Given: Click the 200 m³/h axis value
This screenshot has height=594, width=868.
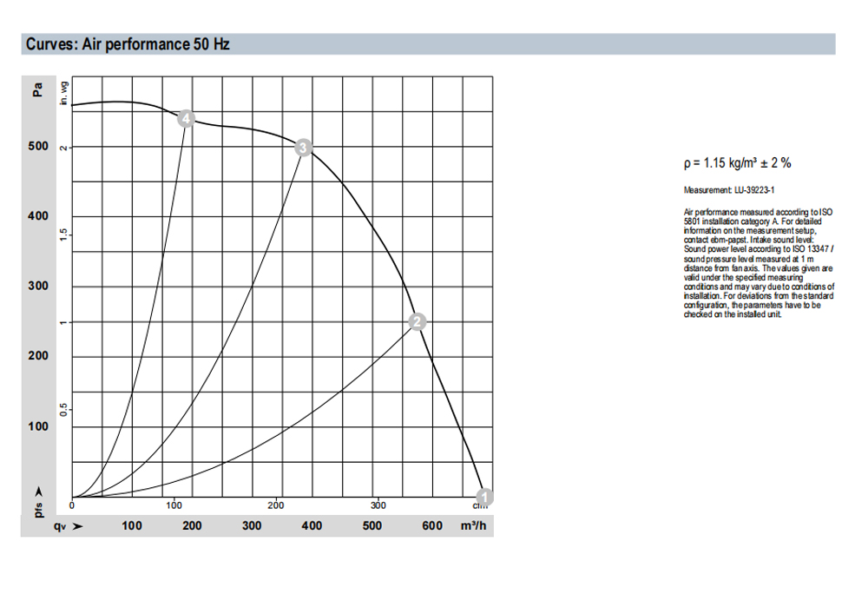Looking at the screenshot, I should (192, 525).
